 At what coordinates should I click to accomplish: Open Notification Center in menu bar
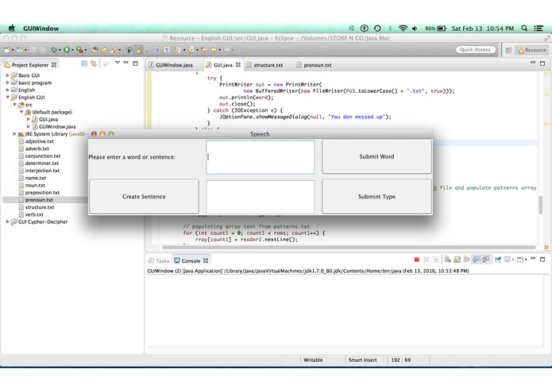[x=538, y=28]
